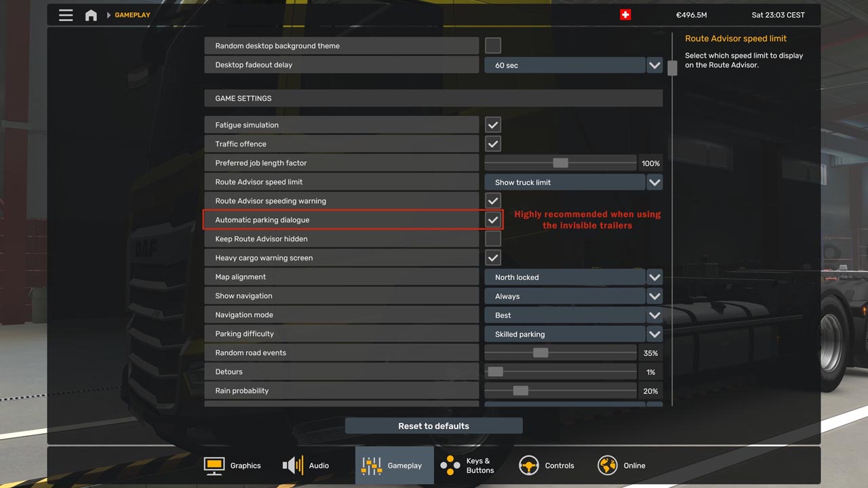Click Reset to defaults button
868x488 pixels.
(x=434, y=426)
